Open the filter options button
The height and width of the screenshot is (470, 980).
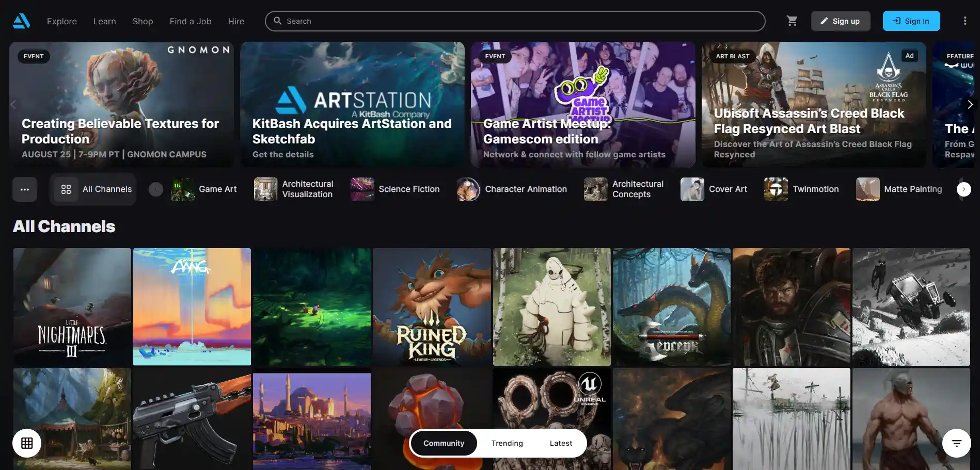(x=956, y=443)
